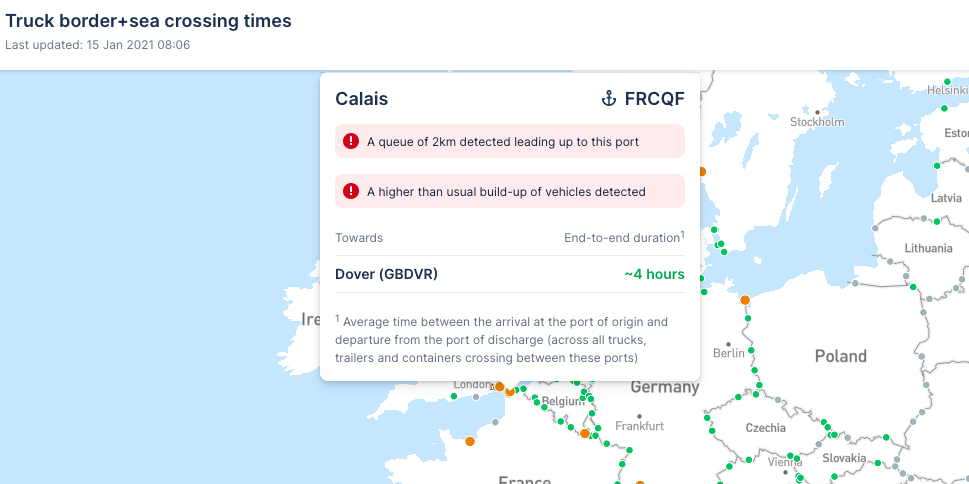
Task: Click the FRCQF port code
Action: (x=654, y=99)
